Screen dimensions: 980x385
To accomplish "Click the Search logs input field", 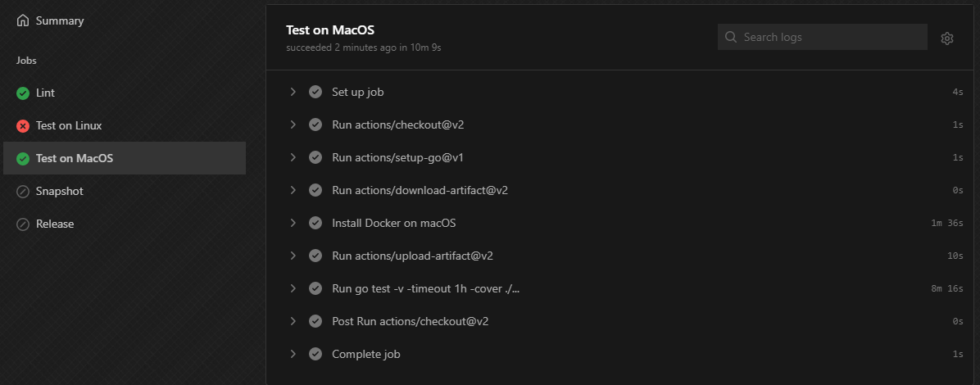I will pyautogui.click(x=822, y=37).
